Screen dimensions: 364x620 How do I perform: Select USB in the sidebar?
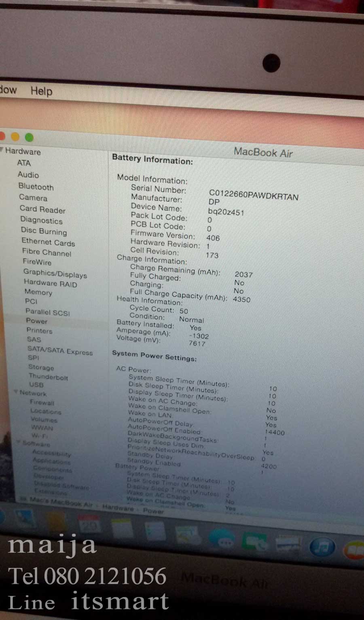pyautogui.click(x=36, y=385)
